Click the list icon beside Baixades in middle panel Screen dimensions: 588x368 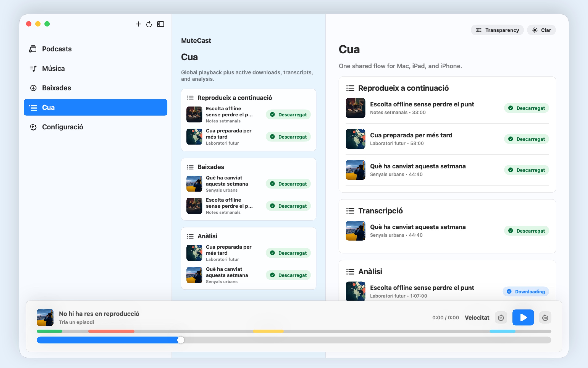190,167
